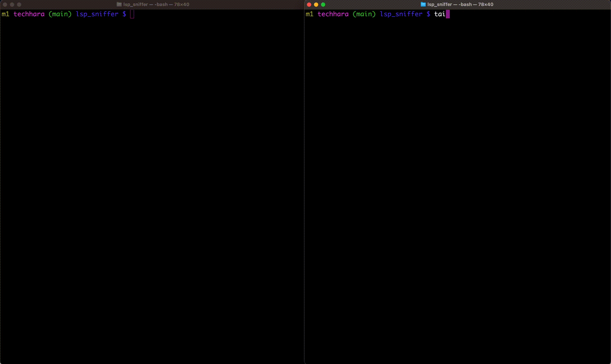The height and width of the screenshot is (364, 611).
Task: Click the '$' sign in left prompt
Action: [x=124, y=14]
